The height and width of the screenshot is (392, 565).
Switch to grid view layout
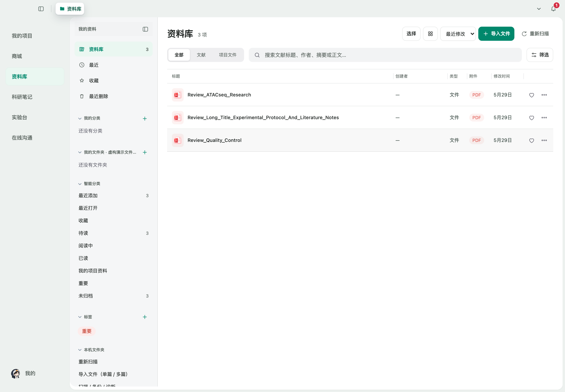tap(430, 34)
